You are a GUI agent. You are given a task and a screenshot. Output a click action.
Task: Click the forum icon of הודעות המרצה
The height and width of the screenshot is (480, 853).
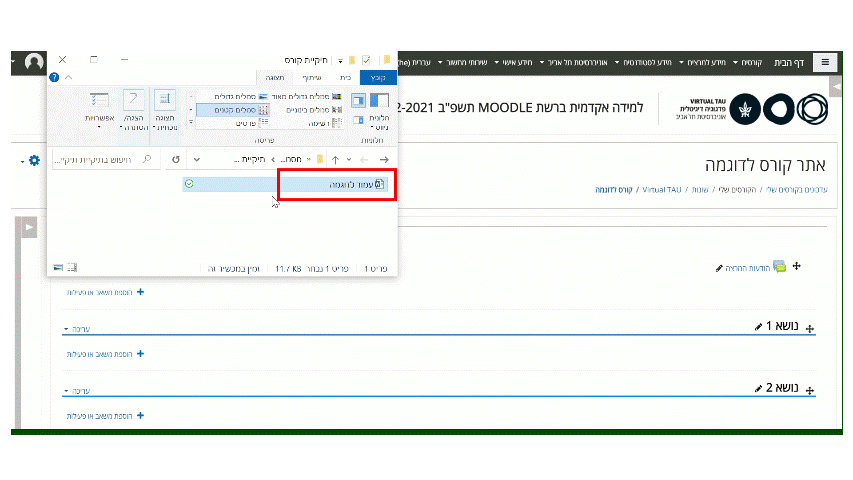click(780, 266)
